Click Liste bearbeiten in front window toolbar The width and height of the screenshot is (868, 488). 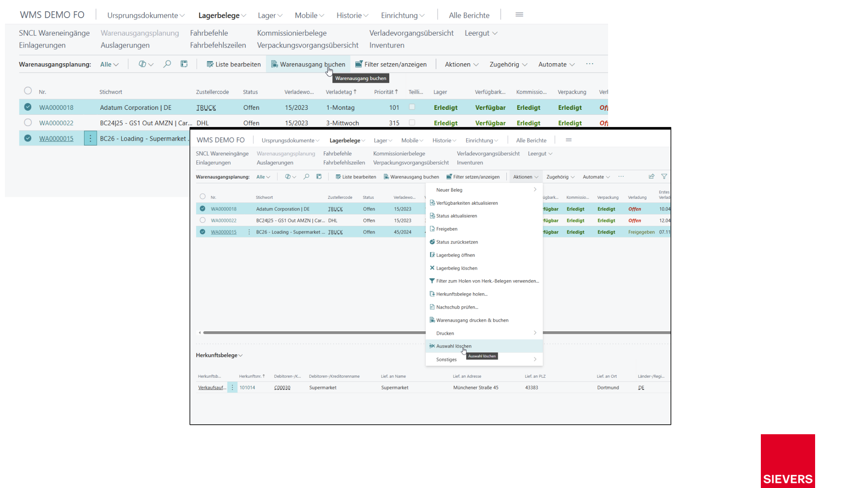point(356,177)
